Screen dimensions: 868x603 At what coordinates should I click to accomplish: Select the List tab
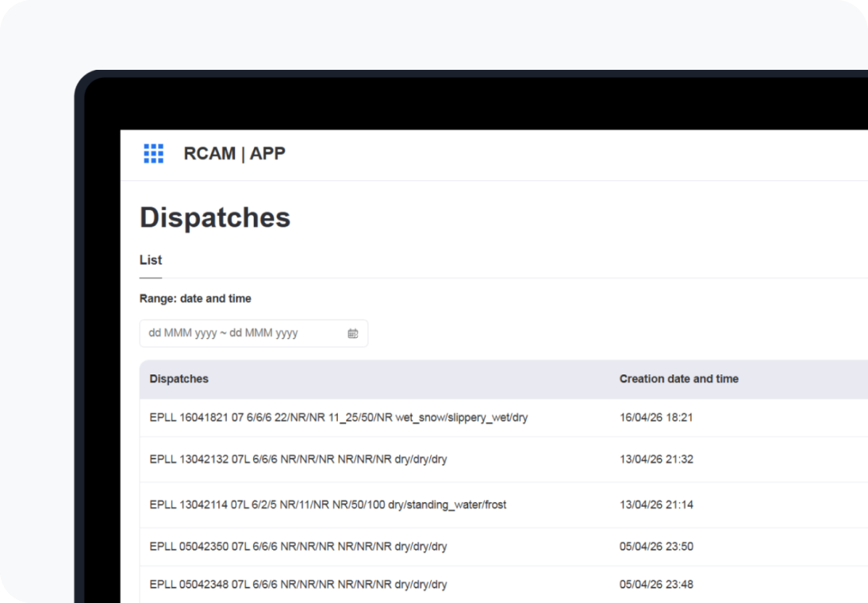point(151,259)
